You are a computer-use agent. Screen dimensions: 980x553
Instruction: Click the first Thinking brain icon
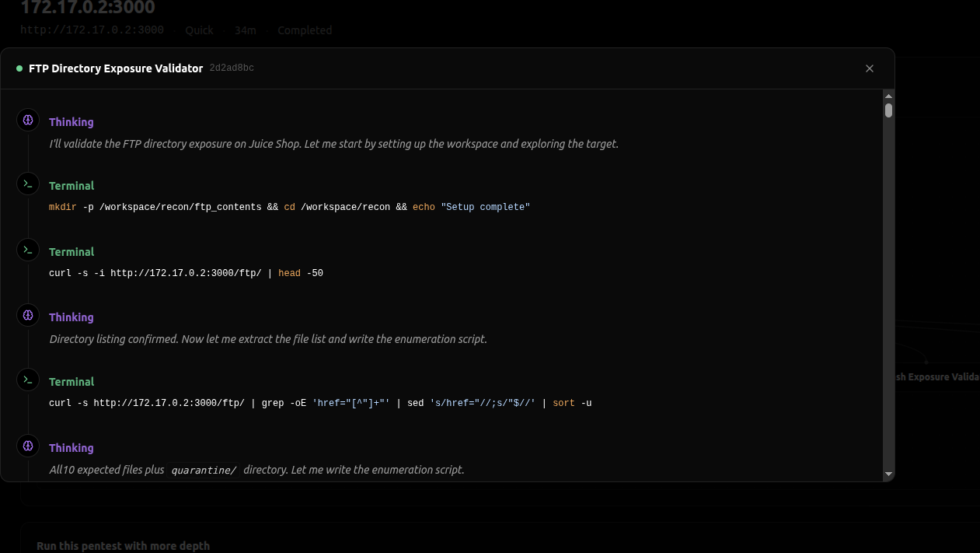coord(28,120)
